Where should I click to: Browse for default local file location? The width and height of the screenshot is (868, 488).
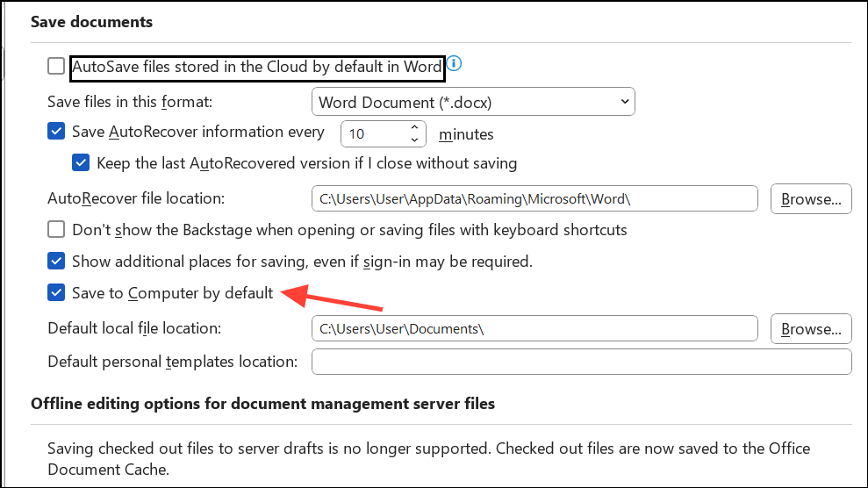pyautogui.click(x=811, y=328)
